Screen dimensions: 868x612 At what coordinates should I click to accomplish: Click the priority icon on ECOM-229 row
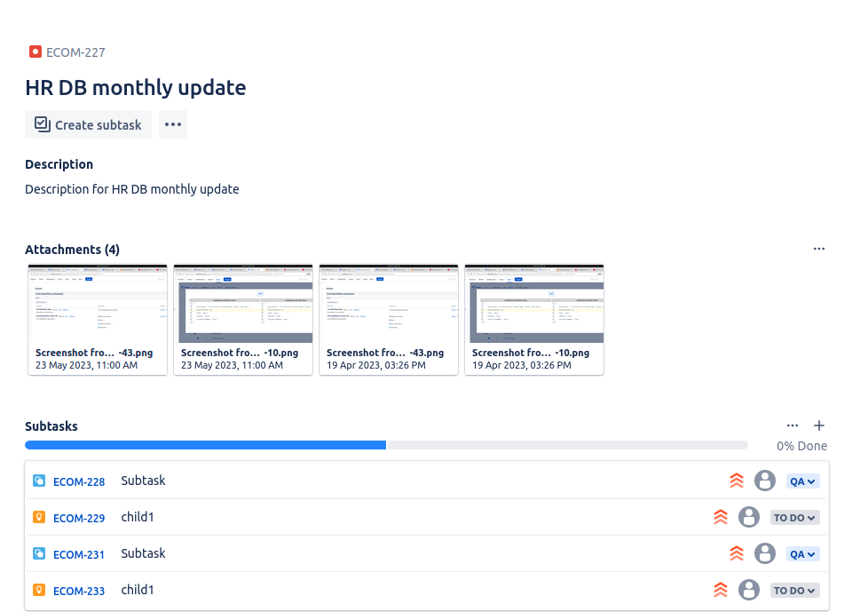click(x=720, y=517)
